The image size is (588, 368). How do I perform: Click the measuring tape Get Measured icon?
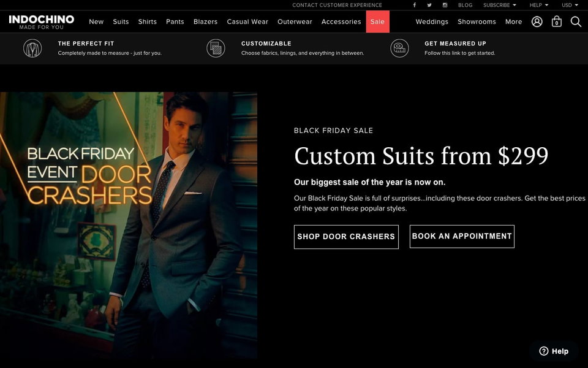pyautogui.click(x=399, y=48)
